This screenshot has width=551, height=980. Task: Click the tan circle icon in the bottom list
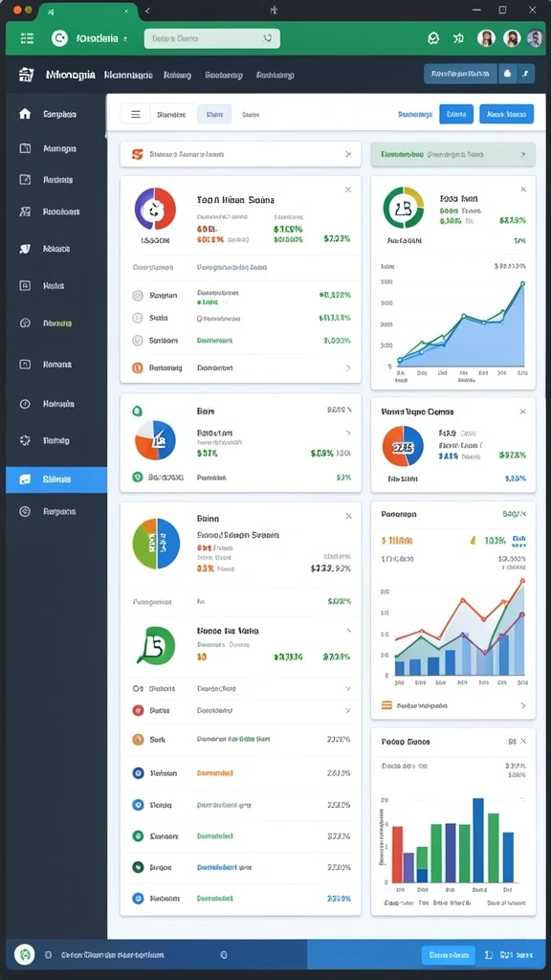click(138, 740)
